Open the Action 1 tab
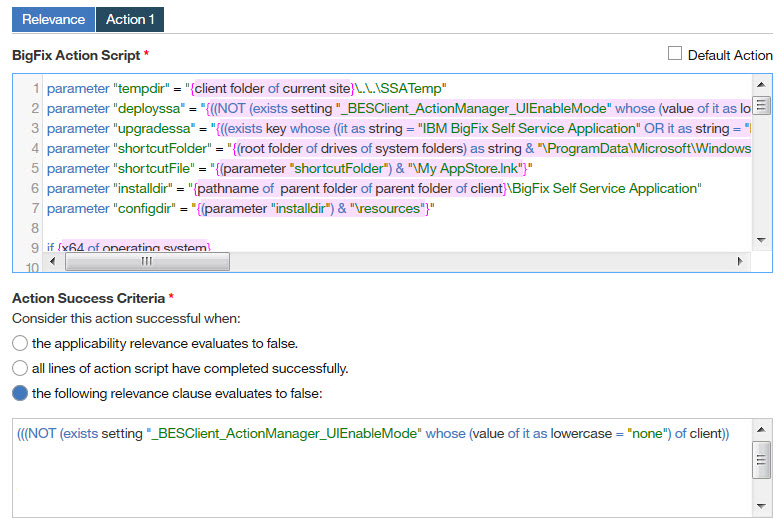780x518 pixels. pyautogui.click(x=130, y=18)
